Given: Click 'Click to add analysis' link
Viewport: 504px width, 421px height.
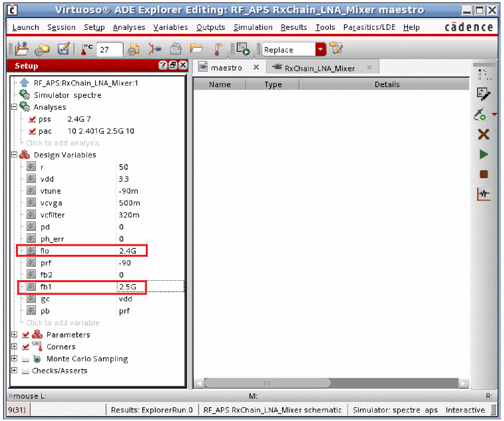Looking at the screenshot, I should [x=63, y=143].
